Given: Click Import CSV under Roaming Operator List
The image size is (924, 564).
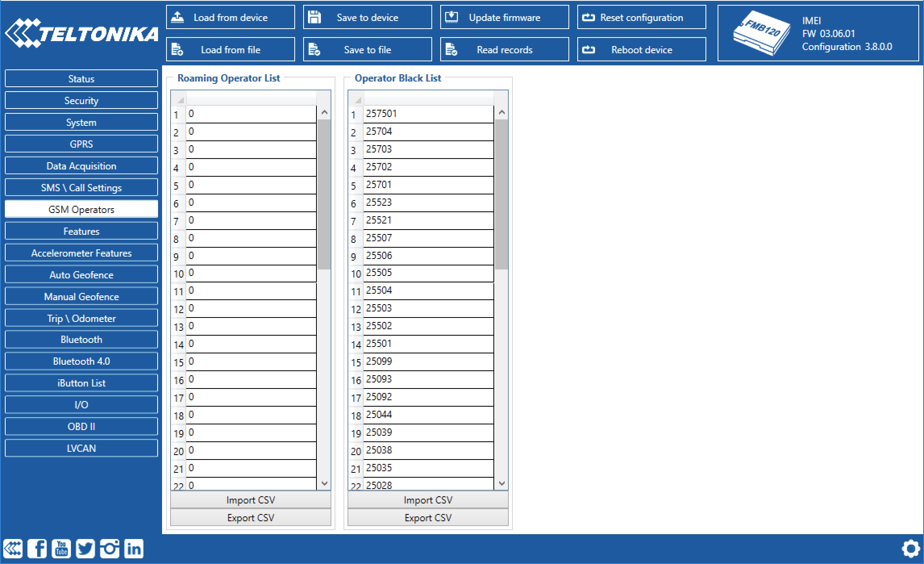Looking at the screenshot, I should click(x=250, y=500).
